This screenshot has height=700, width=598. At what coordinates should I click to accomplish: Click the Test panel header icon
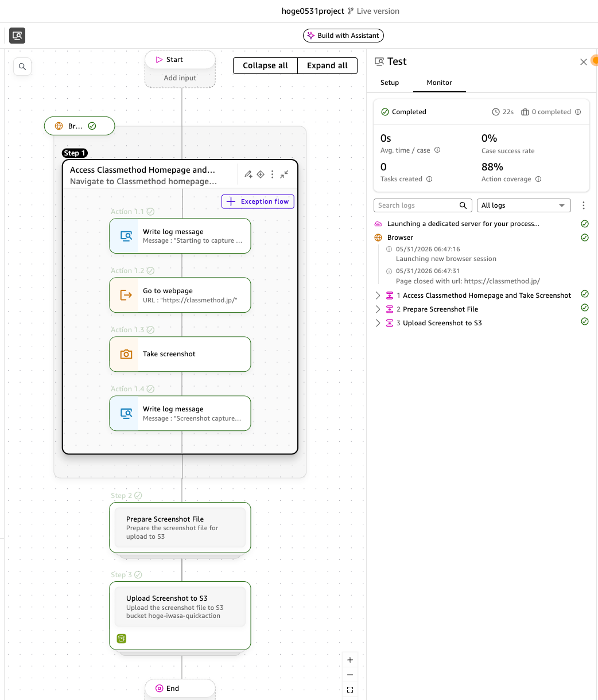379,61
